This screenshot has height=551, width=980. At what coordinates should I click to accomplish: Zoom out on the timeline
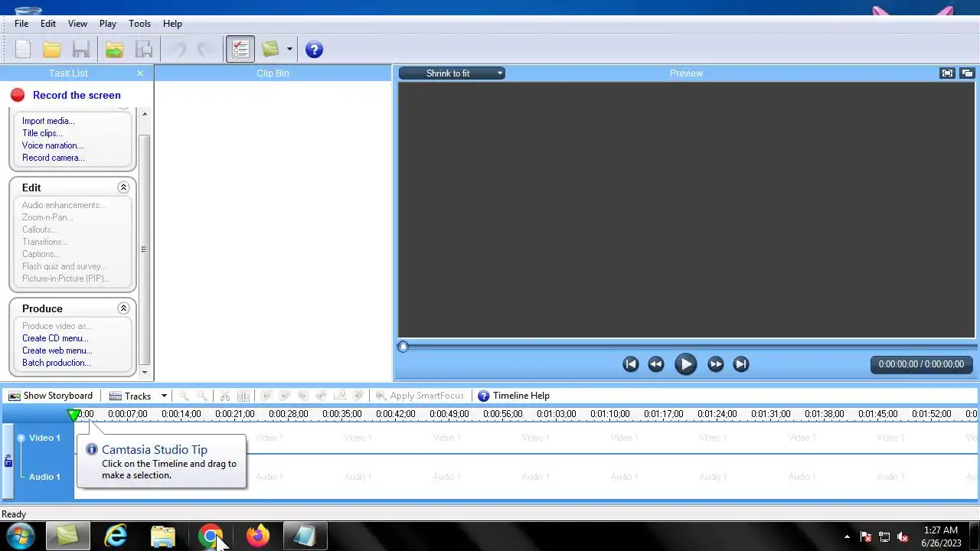pos(202,396)
